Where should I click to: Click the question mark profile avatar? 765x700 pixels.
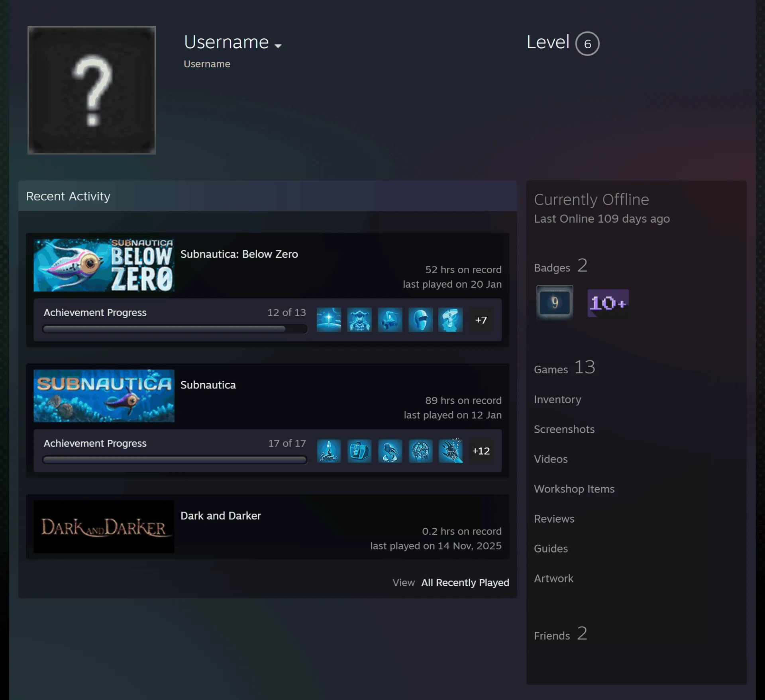pyautogui.click(x=92, y=90)
